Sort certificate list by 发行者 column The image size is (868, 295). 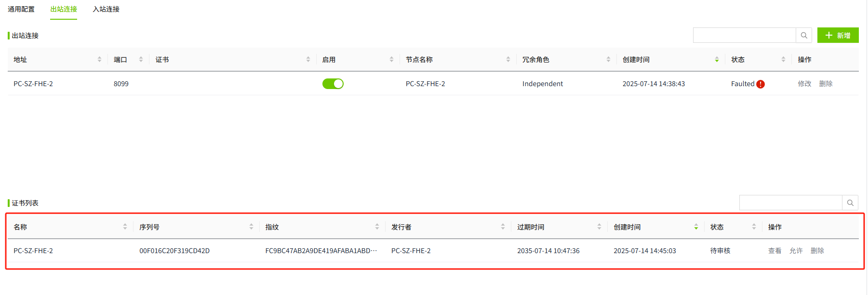[x=503, y=227]
